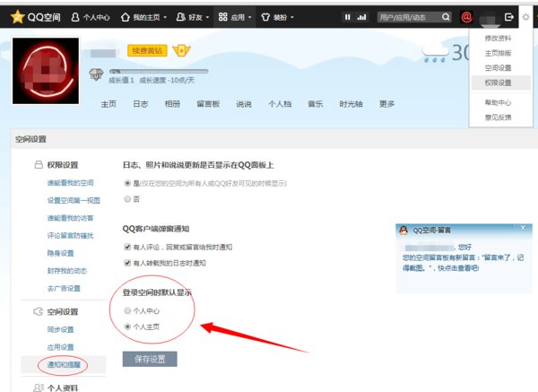The image size is (538, 392).
Task: Expand the 好友 dropdown arrow
Action: point(207,17)
